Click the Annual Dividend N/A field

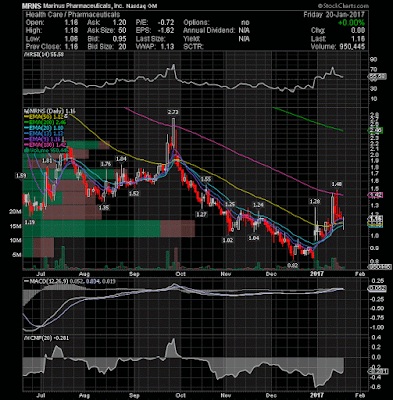point(216,31)
